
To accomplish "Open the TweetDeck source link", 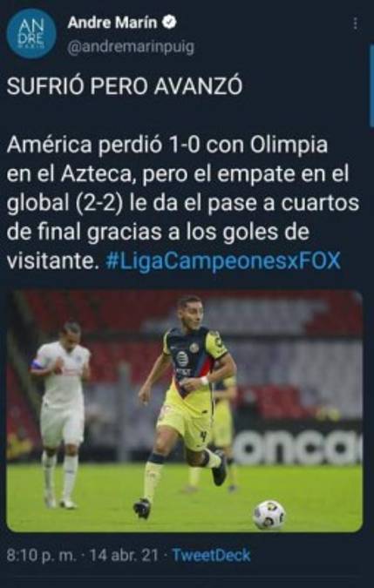I will pyautogui.click(x=211, y=555).
